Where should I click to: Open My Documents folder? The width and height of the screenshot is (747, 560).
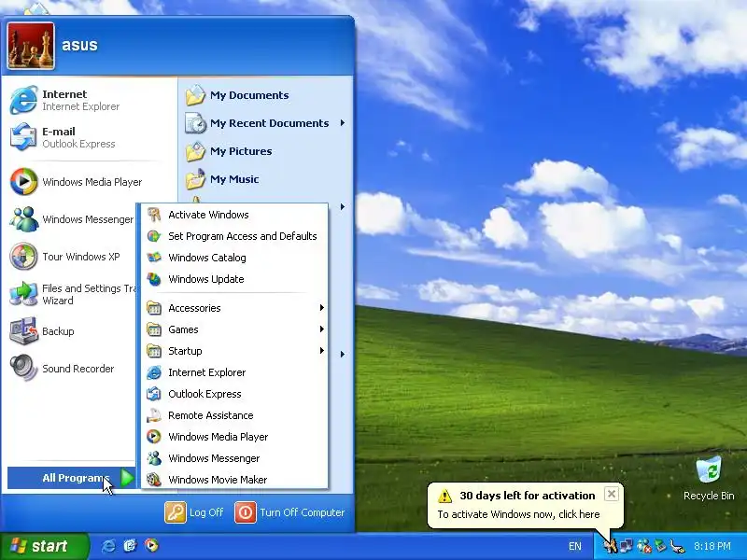tap(265, 95)
